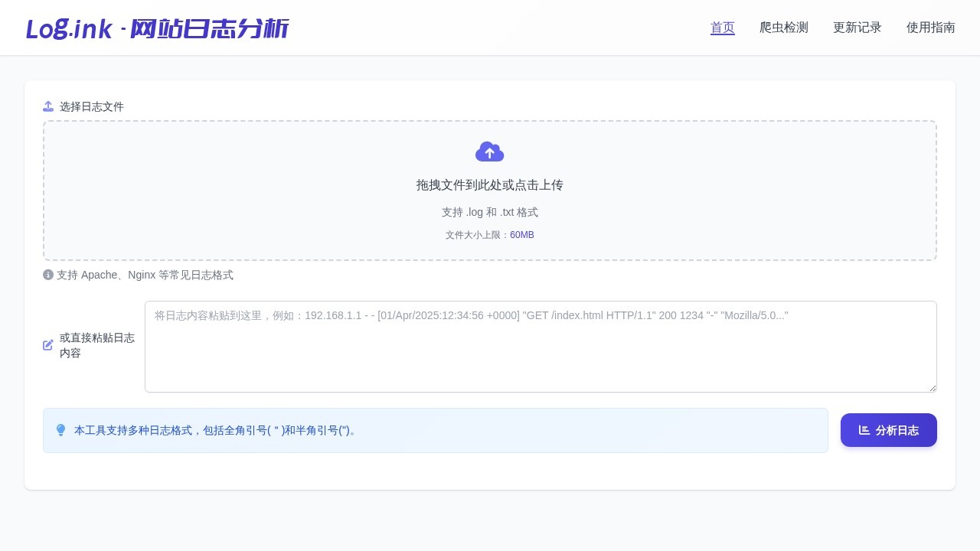Click the 或直接粘贴日志内容 label
This screenshot has width=980, height=551.
[97, 345]
